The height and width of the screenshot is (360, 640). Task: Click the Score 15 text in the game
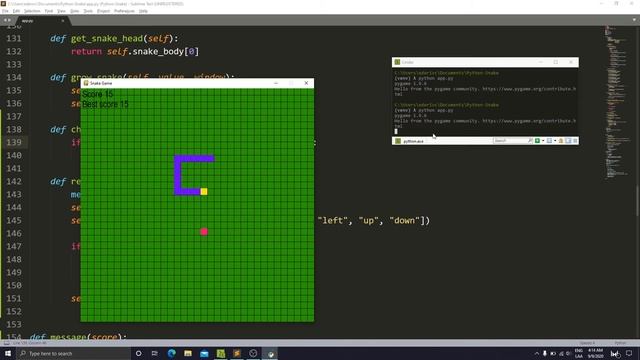click(x=97, y=94)
